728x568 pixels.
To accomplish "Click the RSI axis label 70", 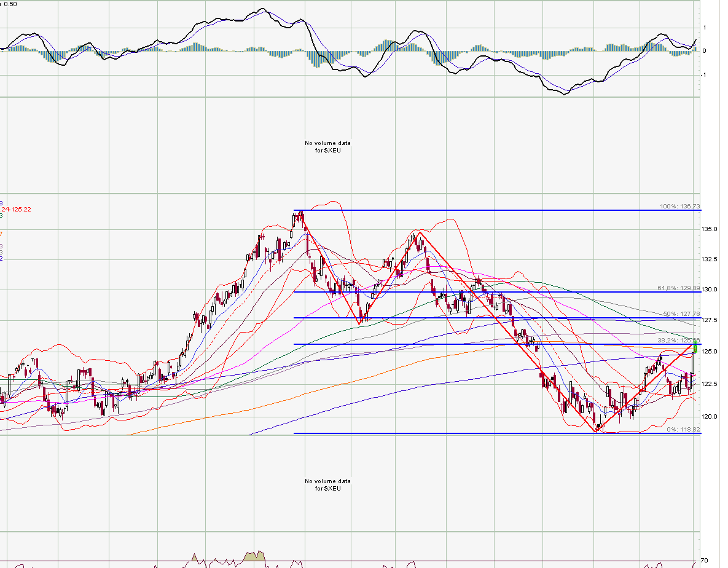I will (x=704, y=561).
